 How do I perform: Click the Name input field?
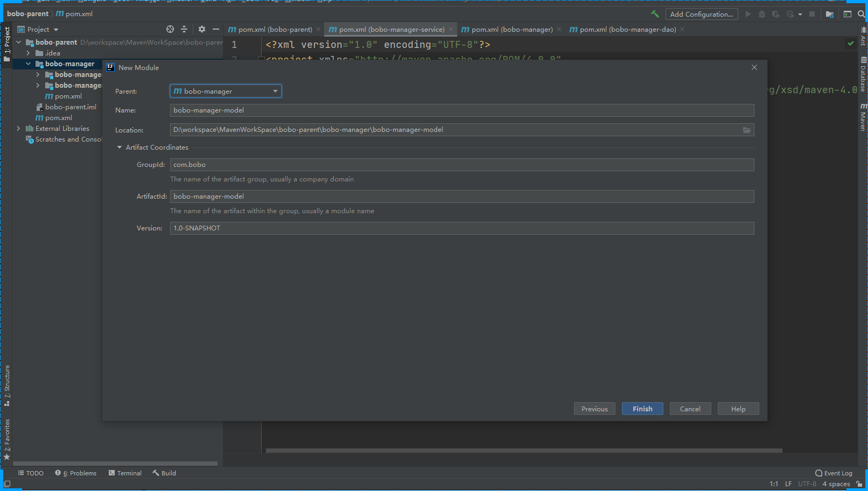pos(462,110)
